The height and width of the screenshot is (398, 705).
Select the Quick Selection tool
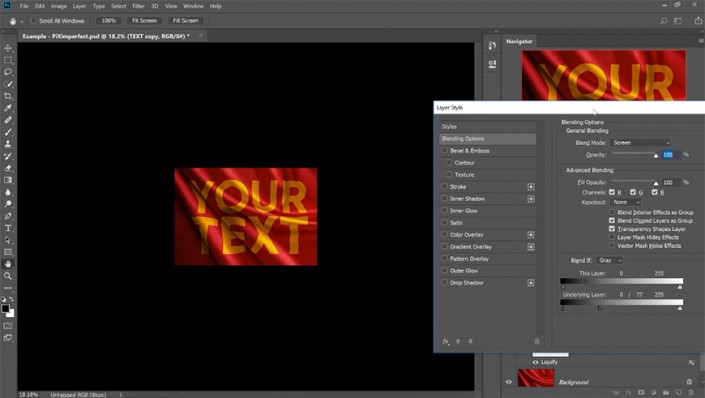pyautogui.click(x=8, y=84)
